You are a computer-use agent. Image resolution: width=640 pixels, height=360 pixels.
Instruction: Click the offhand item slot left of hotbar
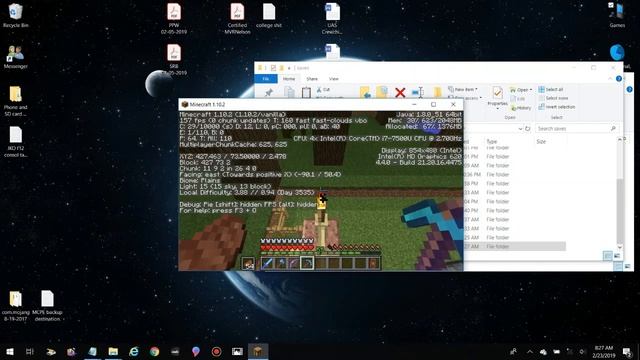pos(248,264)
